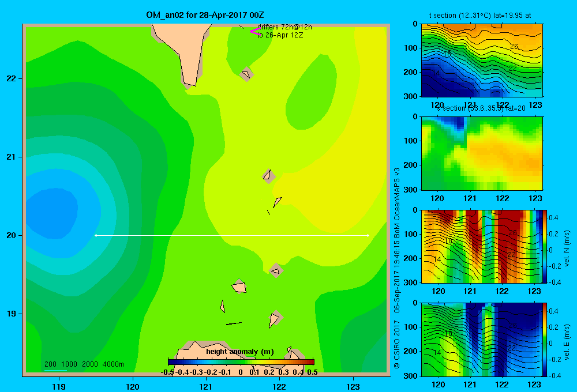Click the 'height anomaly (m)' label
Image resolution: width=577 pixels, height=392 pixels.
click(x=240, y=352)
